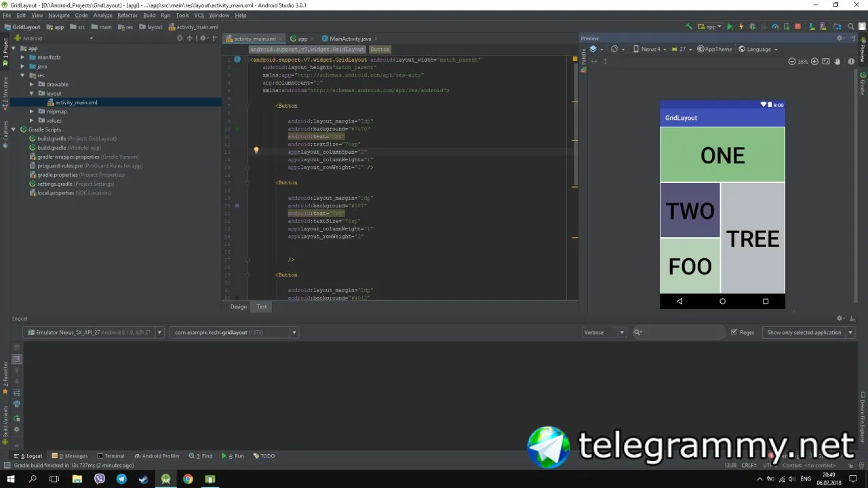Click the Make Project hammer icon
868x488 pixels.
(689, 27)
